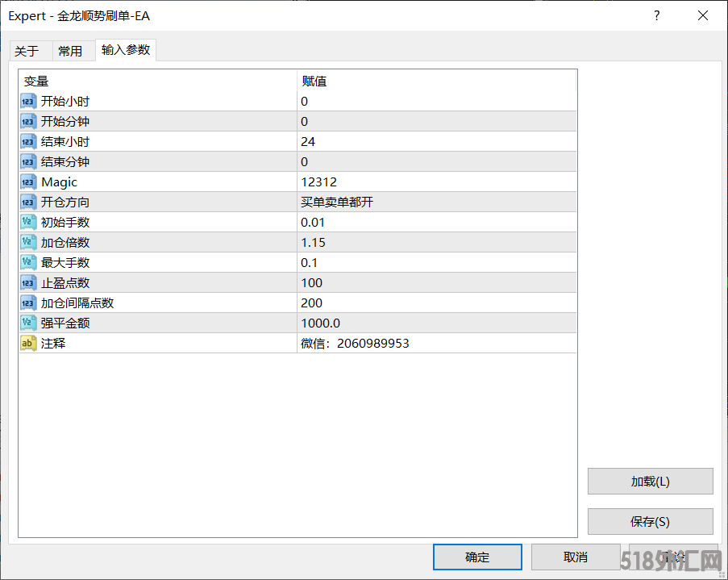Click the decimal icon beside 加仓倍数

tap(28, 243)
